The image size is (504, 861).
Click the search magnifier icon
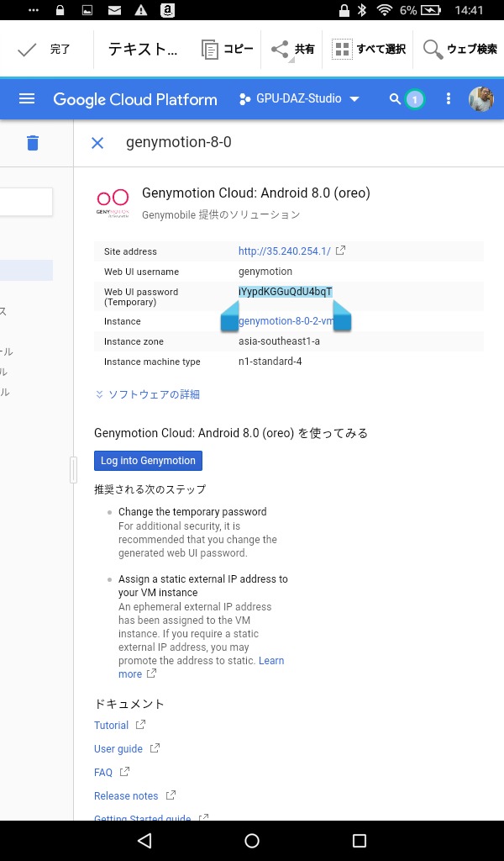(395, 99)
